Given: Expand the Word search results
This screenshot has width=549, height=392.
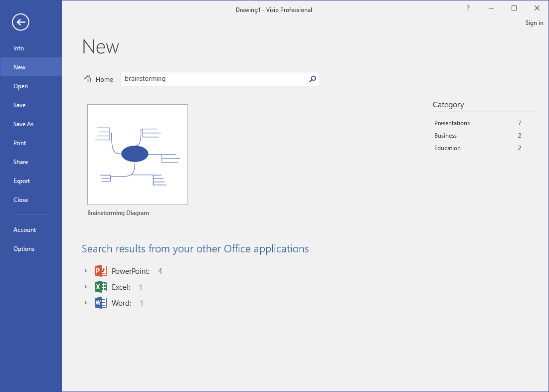Looking at the screenshot, I should click(86, 303).
